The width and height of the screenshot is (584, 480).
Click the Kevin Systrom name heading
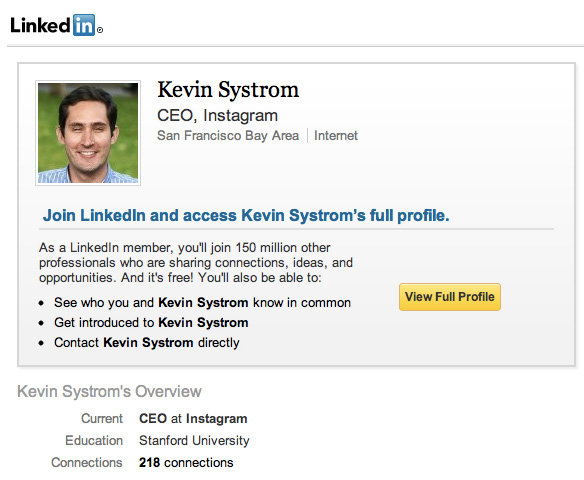pos(228,90)
